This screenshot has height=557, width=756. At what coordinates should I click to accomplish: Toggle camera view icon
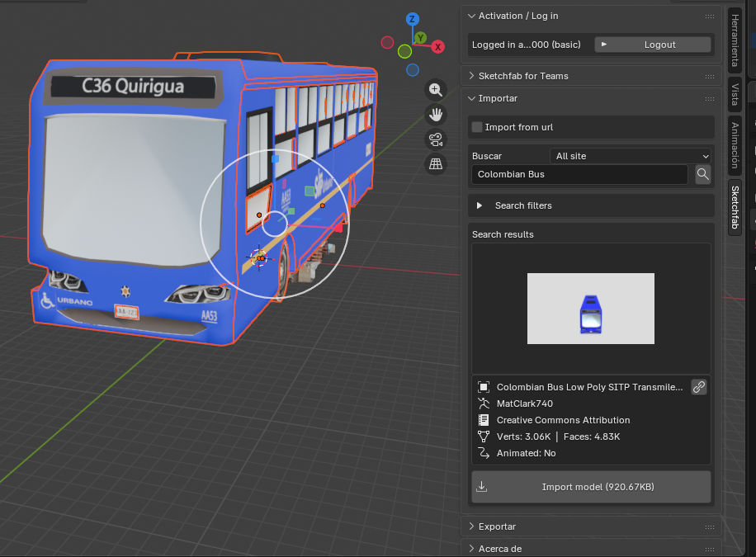436,139
